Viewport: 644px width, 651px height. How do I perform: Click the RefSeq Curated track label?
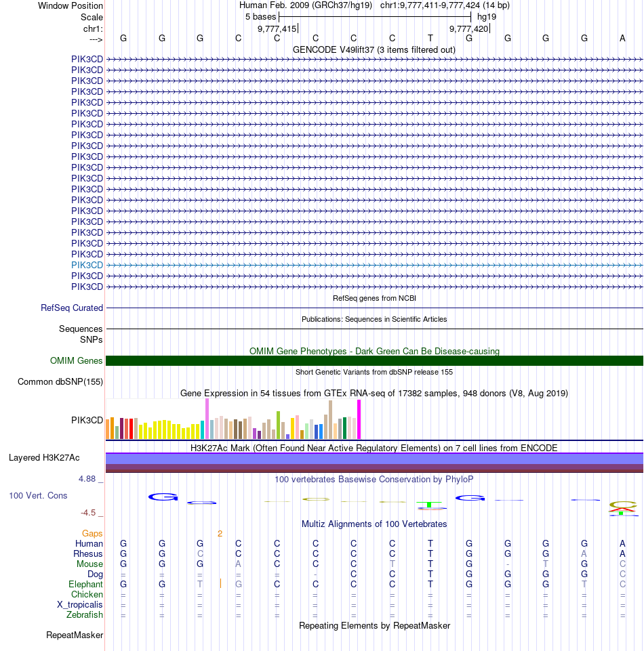point(72,308)
